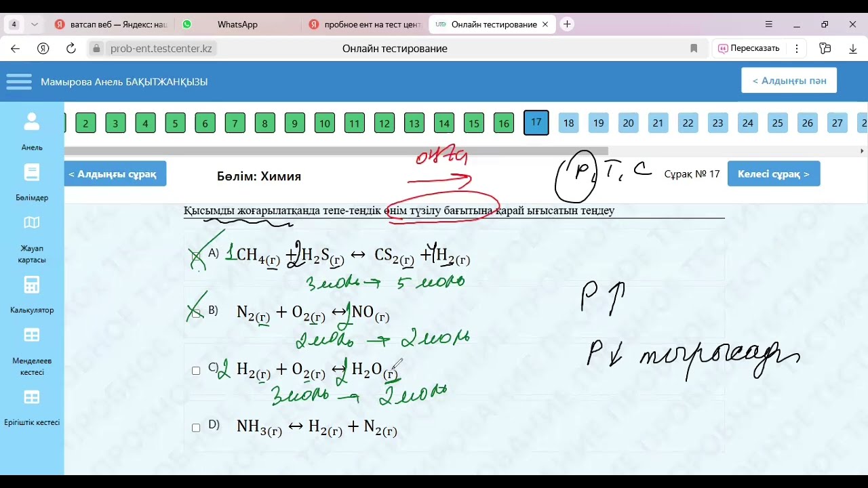The width and height of the screenshot is (868, 488).
Task: Jump to question 22
Action: [688, 123]
